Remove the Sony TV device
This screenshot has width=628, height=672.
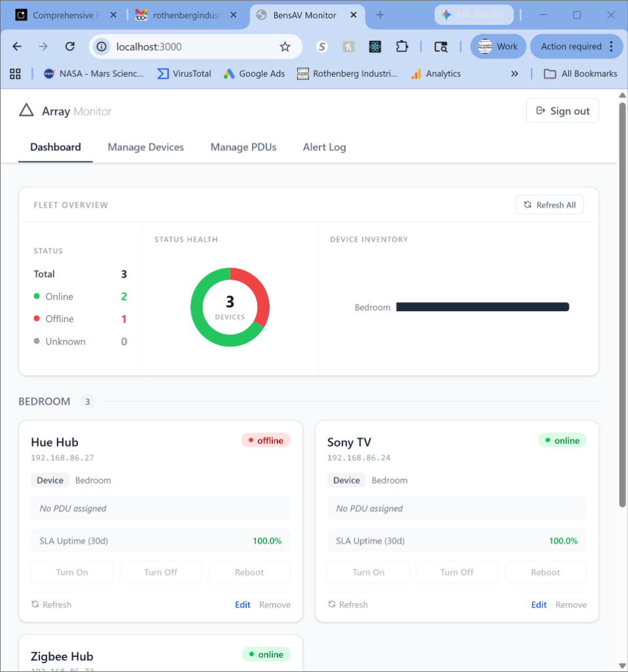pyautogui.click(x=571, y=604)
